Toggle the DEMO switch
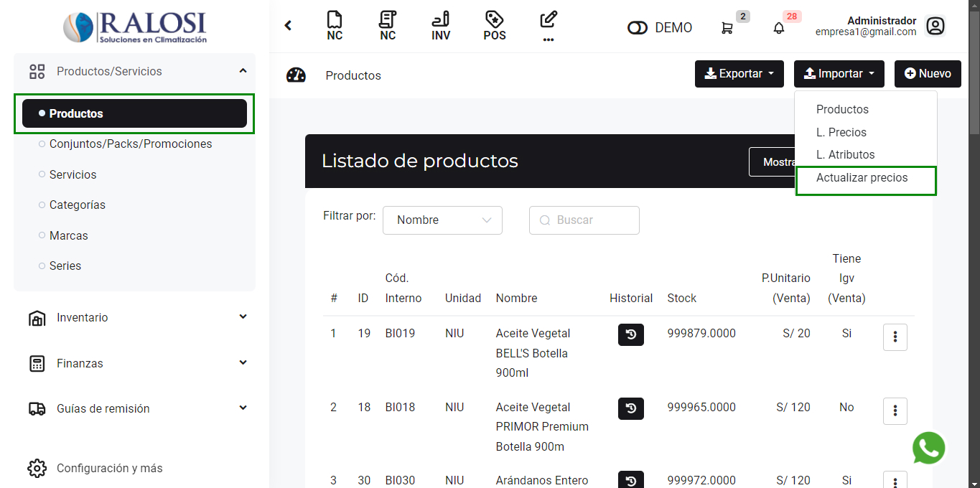Screen dimensions: 980x488 637,28
